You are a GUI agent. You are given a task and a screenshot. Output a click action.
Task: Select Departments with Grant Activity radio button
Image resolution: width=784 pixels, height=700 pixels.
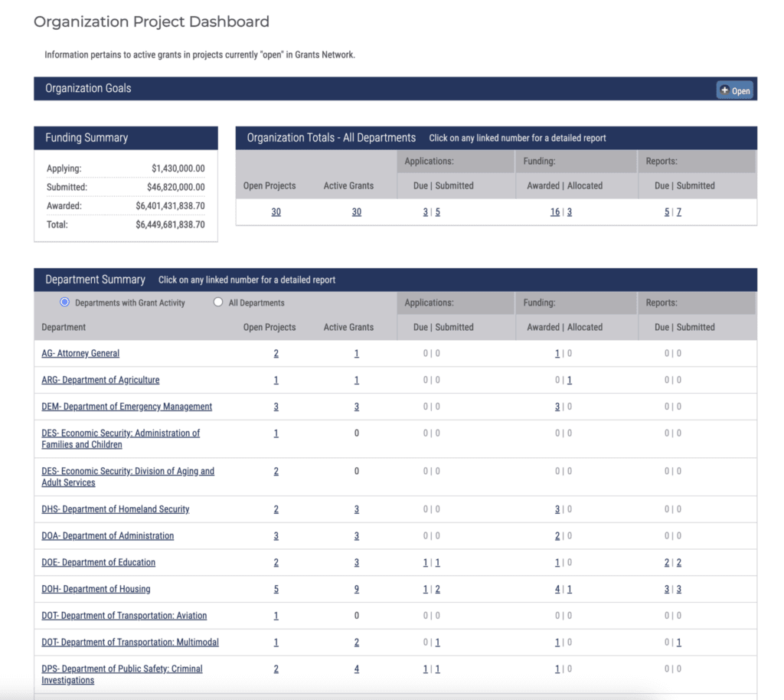click(x=65, y=303)
